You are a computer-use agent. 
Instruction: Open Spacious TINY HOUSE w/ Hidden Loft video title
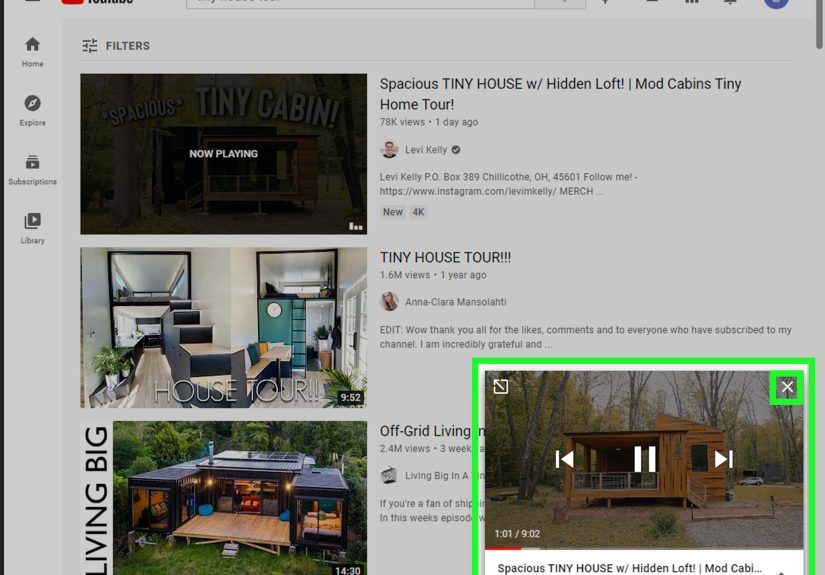[x=560, y=94]
